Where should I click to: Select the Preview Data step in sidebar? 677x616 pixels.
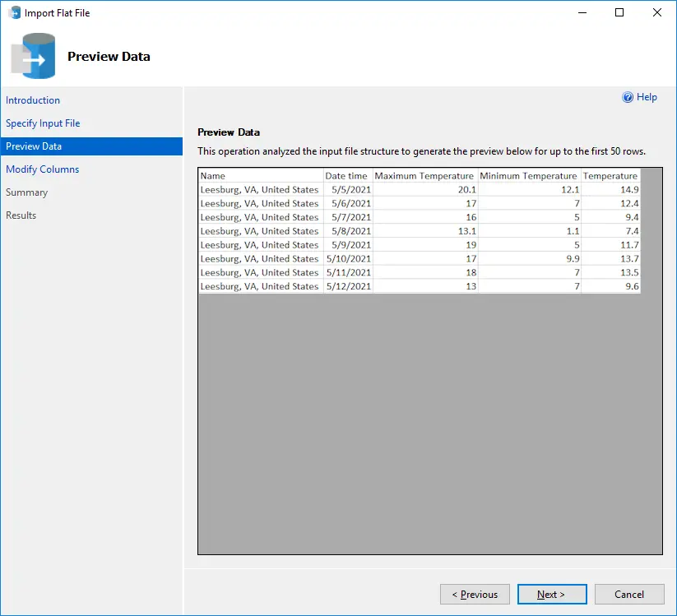(34, 146)
